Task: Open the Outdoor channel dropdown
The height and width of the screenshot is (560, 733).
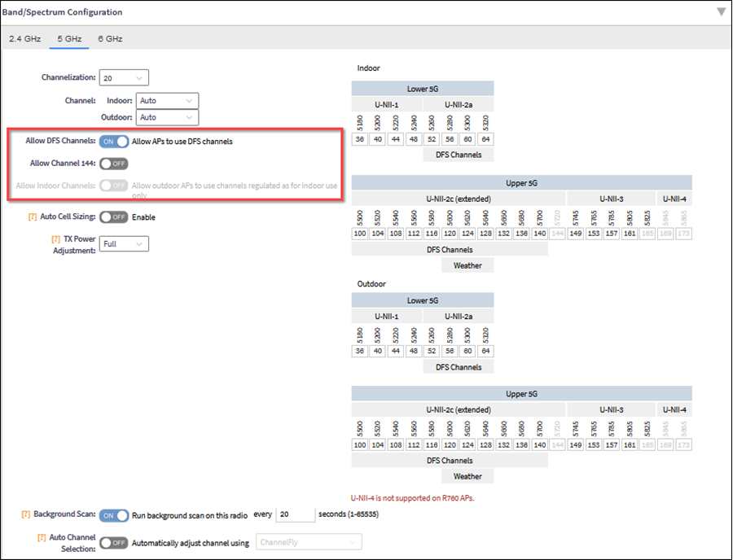Action: tap(167, 118)
